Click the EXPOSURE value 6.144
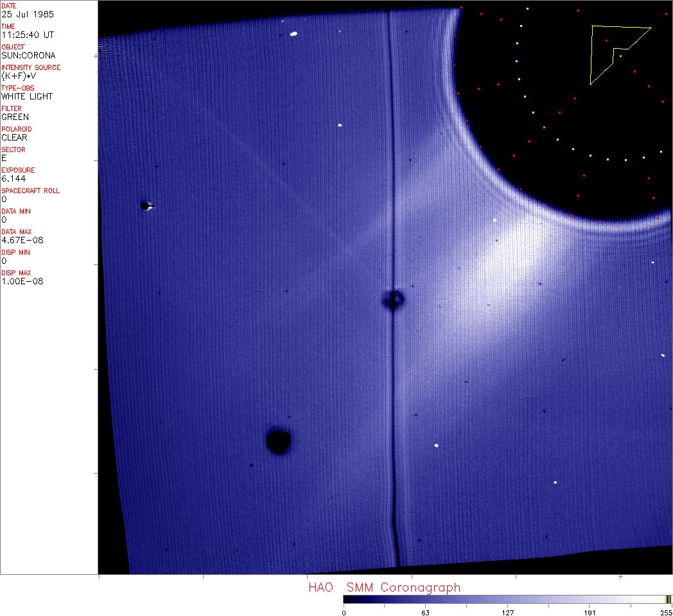673x616 pixels. [13, 178]
